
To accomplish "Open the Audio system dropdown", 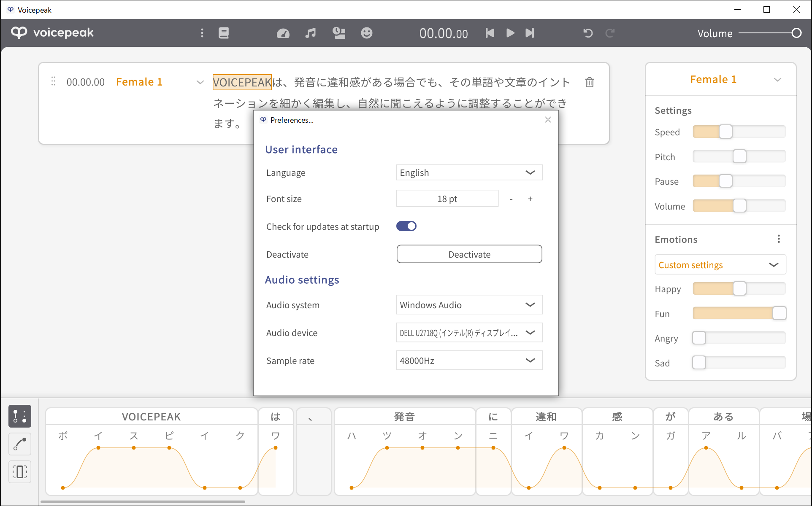I will (x=469, y=305).
